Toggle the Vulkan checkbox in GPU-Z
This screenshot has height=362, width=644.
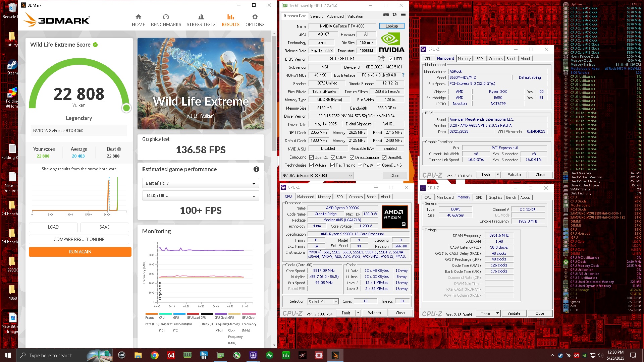coord(311,165)
